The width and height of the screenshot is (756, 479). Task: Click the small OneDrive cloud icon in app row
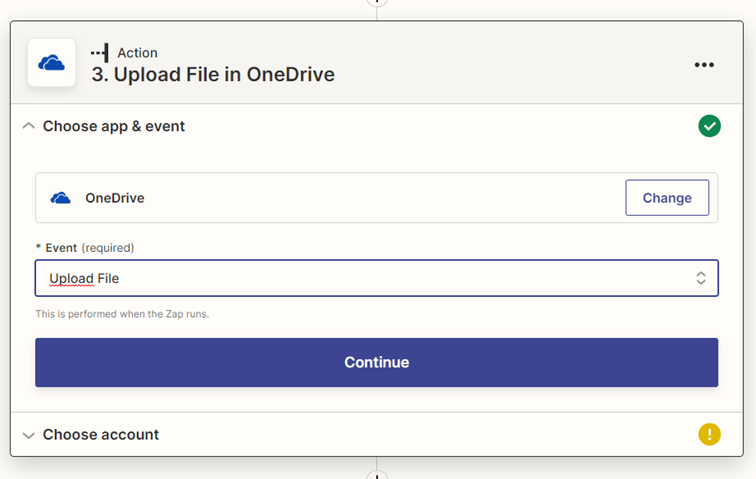[x=61, y=198]
